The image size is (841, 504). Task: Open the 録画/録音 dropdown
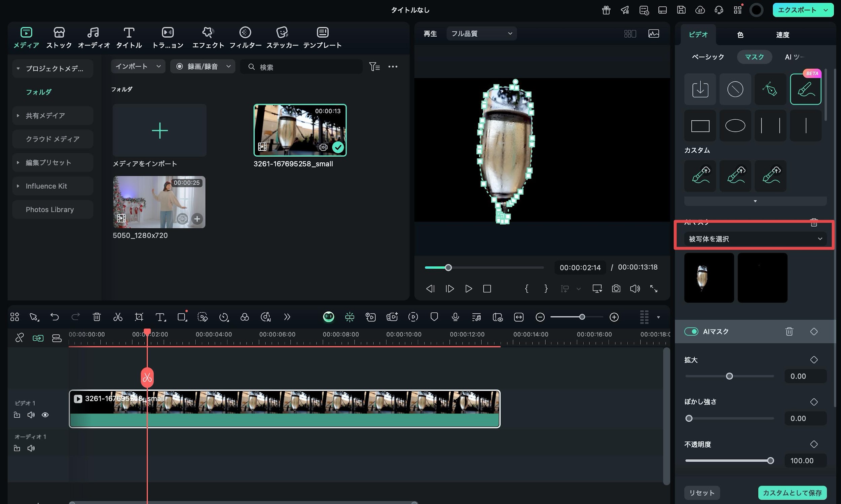click(203, 66)
